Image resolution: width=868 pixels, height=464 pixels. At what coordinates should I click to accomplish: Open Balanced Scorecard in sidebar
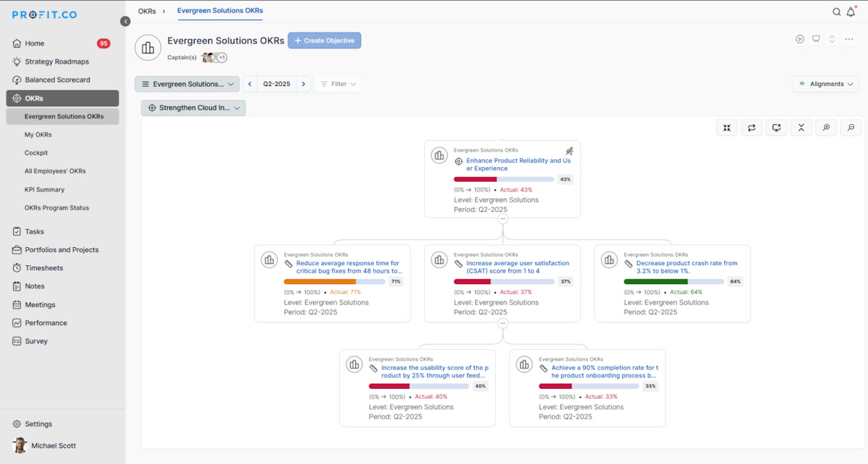click(58, 80)
